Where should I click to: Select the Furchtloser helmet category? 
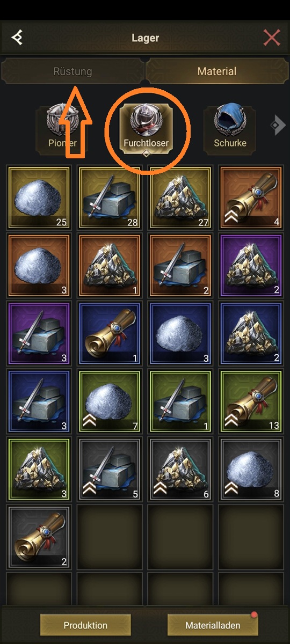click(x=146, y=129)
